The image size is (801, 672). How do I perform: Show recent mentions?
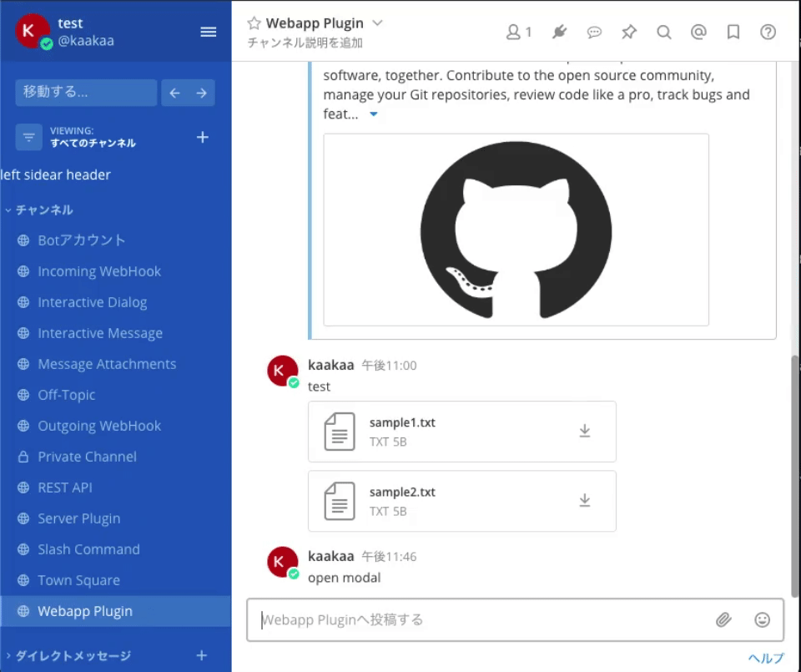click(x=698, y=33)
